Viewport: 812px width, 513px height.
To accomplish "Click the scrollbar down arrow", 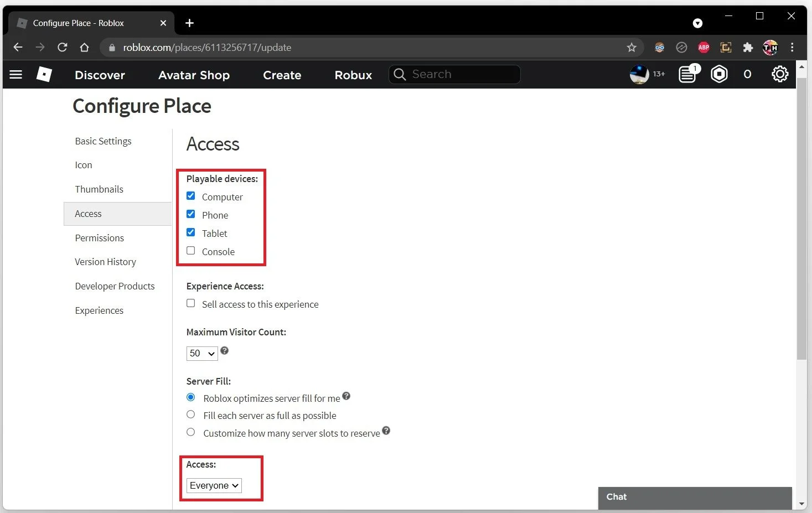I will point(801,504).
